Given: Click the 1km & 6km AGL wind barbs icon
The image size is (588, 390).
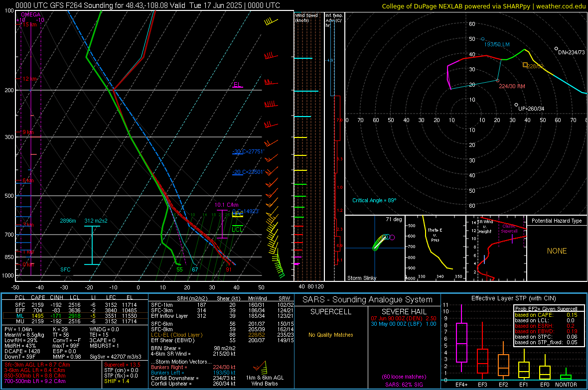Looking at the screenshot, I should (x=260, y=367).
